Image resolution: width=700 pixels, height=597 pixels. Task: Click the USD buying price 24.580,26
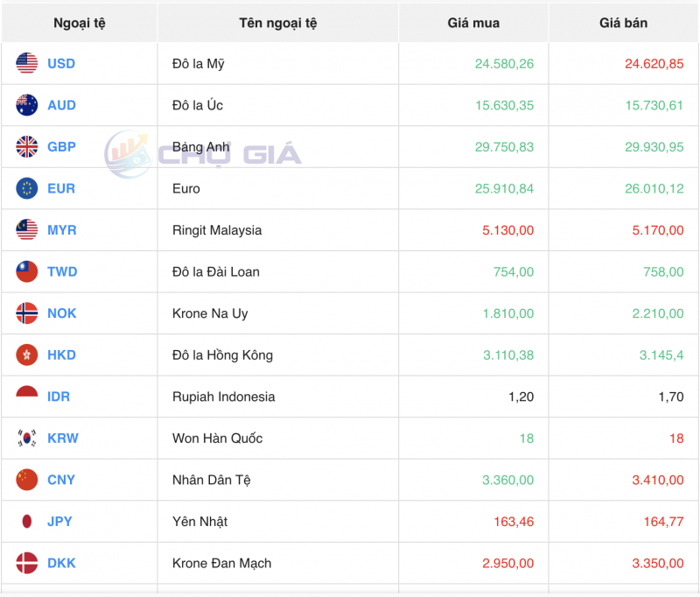click(x=503, y=63)
